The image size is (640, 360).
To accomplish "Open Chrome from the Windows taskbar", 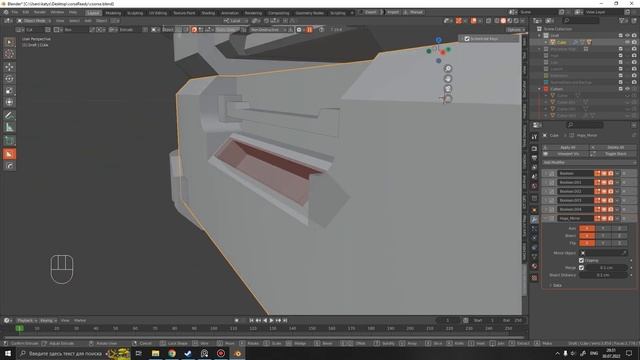I will point(172,353).
